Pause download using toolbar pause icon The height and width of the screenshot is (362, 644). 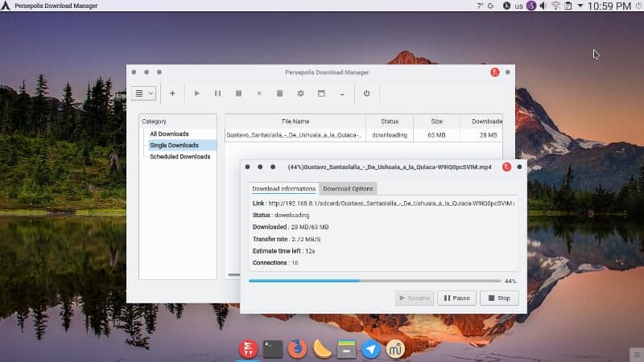217,93
